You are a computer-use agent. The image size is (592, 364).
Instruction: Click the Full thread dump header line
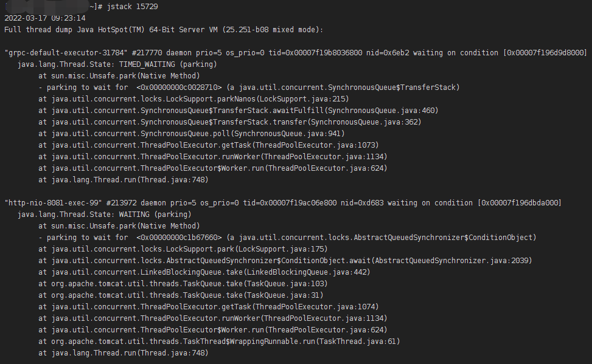(164, 30)
